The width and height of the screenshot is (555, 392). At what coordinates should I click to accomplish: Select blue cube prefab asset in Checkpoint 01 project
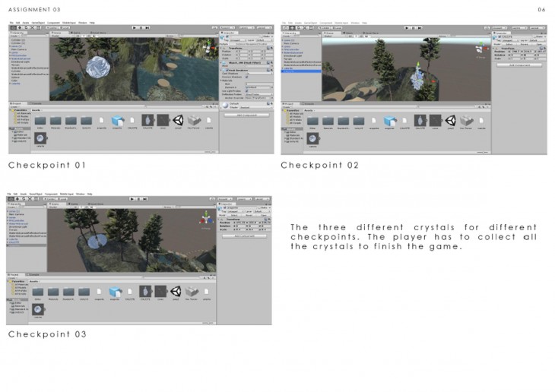click(x=118, y=121)
